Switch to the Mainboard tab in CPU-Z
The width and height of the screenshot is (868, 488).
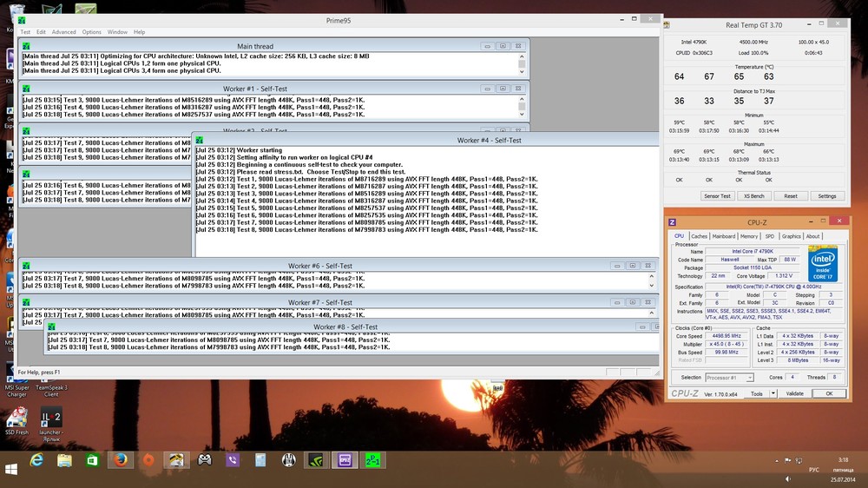click(723, 236)
